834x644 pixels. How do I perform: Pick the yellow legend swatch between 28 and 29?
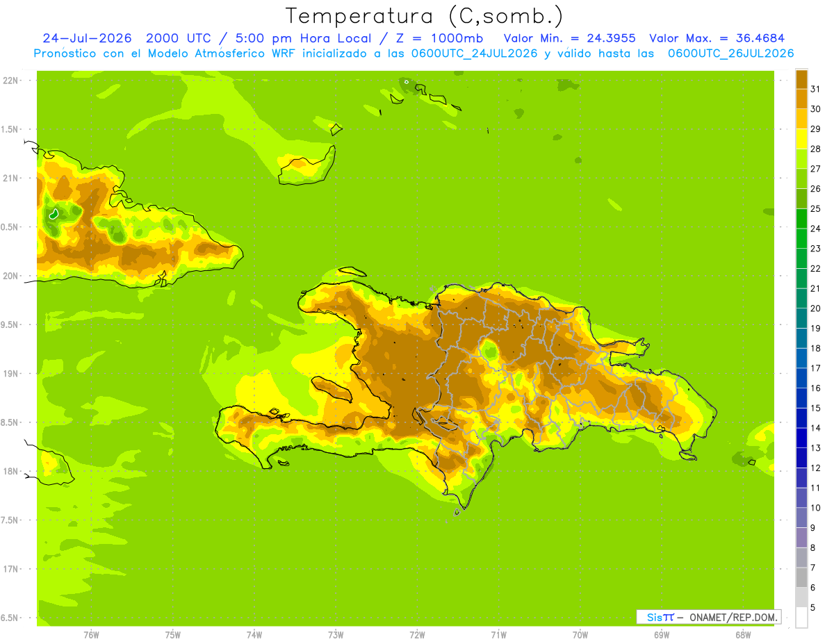pos(801,139)
